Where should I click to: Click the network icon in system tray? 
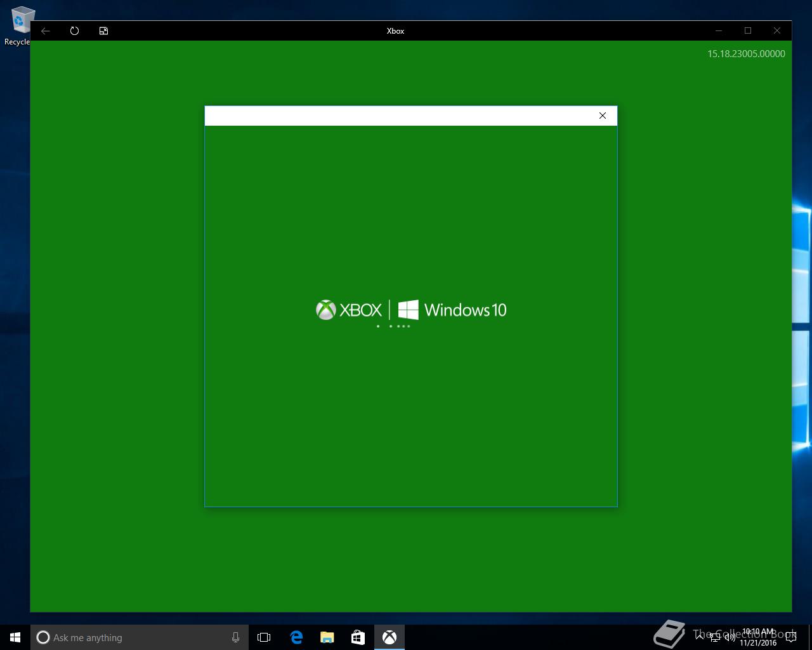coord(715,637)
